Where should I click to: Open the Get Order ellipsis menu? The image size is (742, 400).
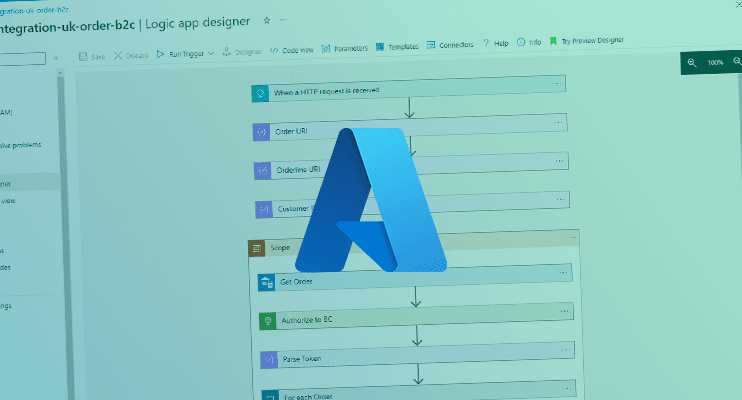563,273
